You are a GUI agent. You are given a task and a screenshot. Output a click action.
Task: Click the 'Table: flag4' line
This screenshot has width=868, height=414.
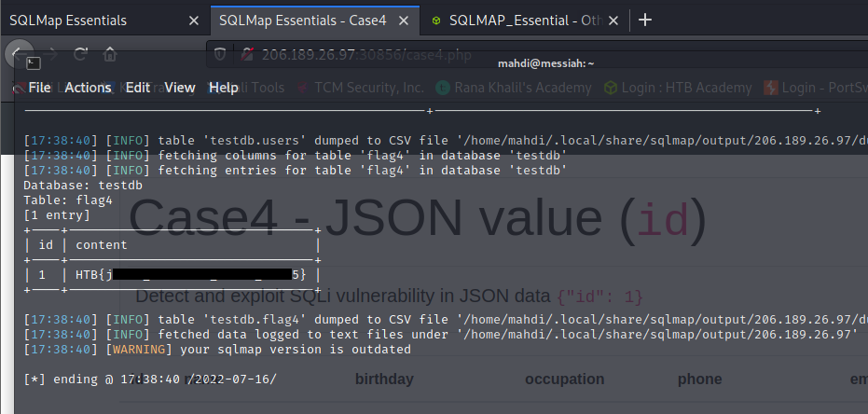pos(67,200)
